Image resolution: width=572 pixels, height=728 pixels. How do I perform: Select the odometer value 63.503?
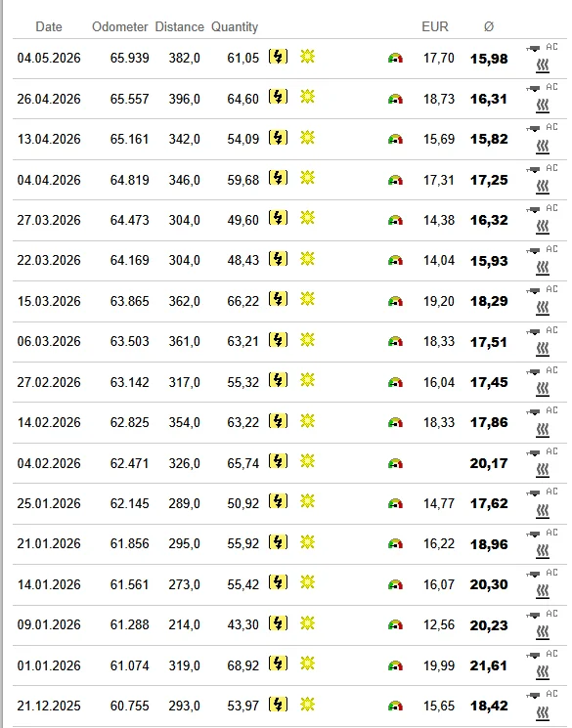pyautogui.click(x=130, y=342)
